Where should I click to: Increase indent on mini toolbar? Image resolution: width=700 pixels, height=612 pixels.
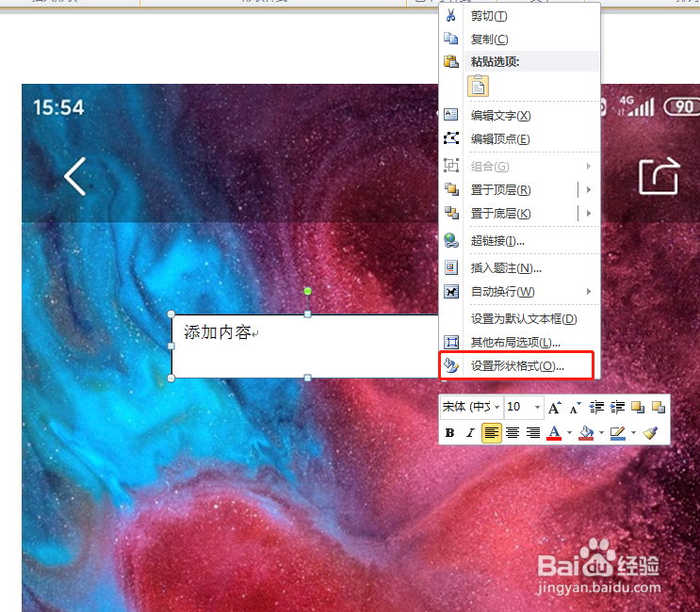pyautogui.click(x=617, y=408)
